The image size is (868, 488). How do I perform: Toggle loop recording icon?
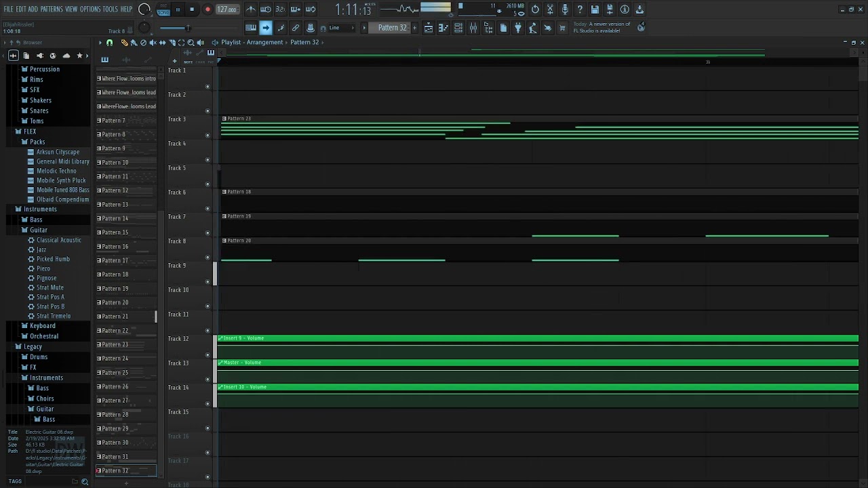311,9
